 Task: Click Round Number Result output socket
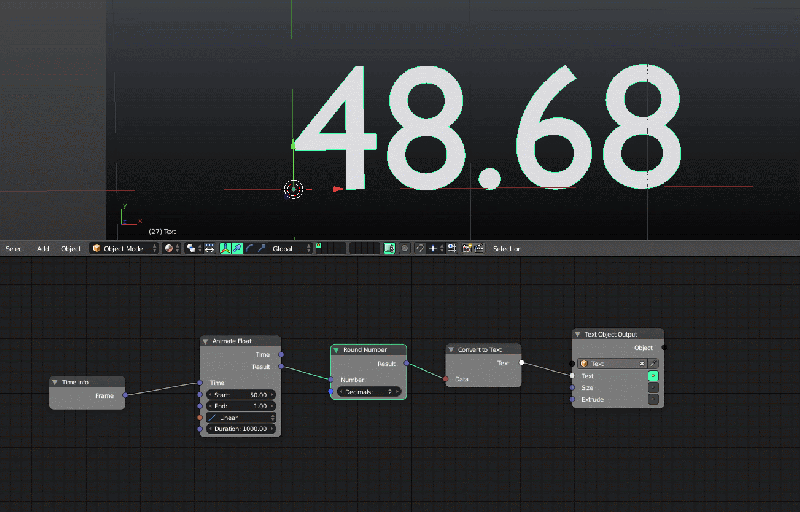click(406, 363)
